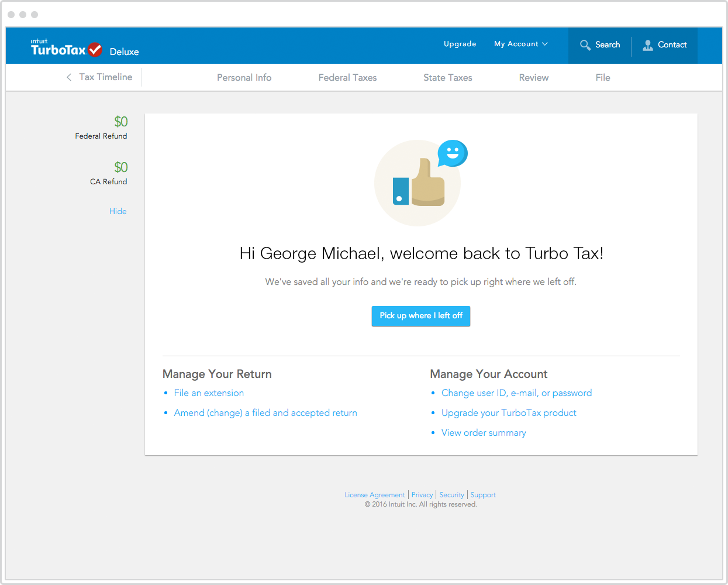Switch to the Review tab
Image resolution: width=728 pixels, height=585 pixels.
point(534,77)
